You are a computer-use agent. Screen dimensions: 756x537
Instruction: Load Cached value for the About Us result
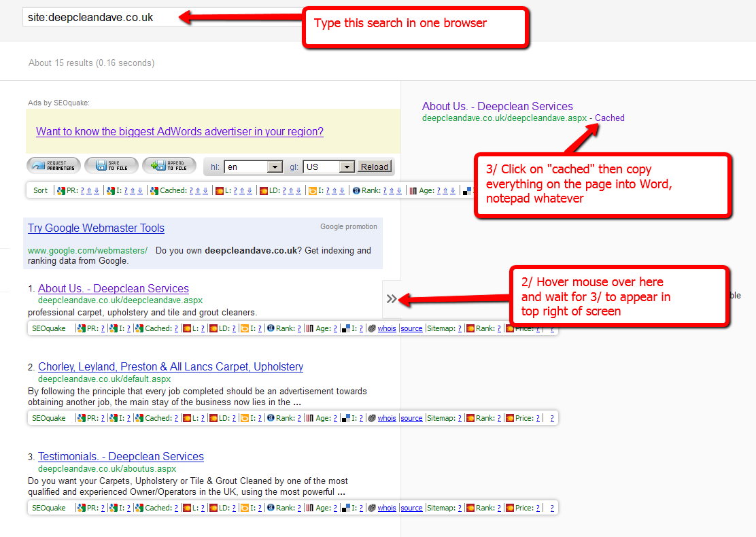tap(176, 329)
